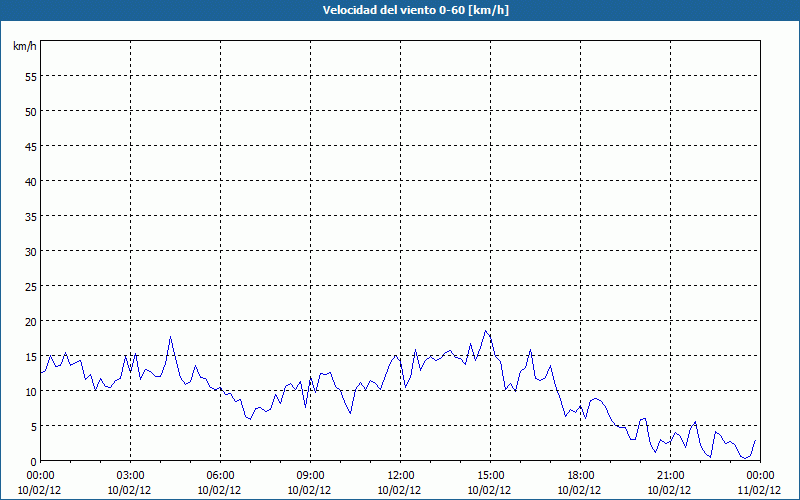Click the 18:00 time axis label

click(x=581, y=476)
